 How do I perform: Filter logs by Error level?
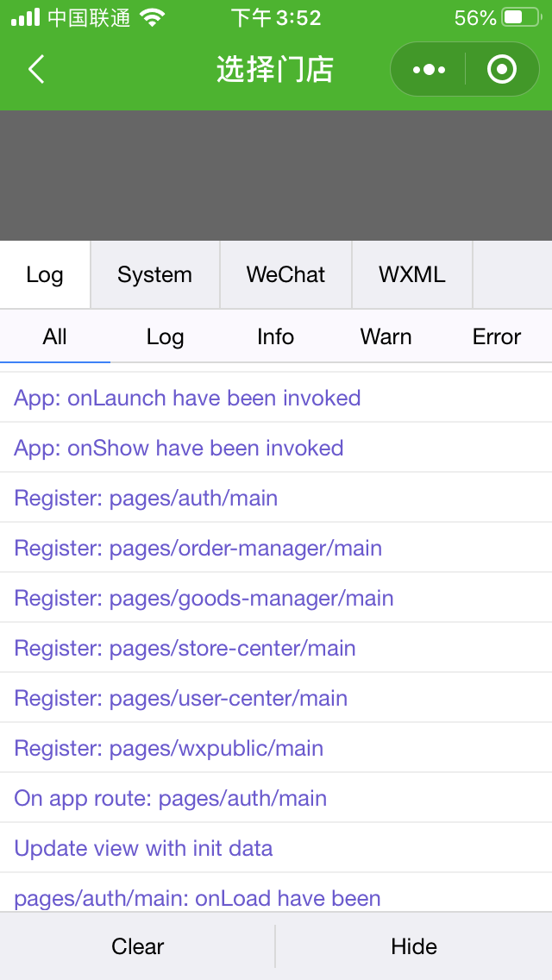tap(496, 336)
